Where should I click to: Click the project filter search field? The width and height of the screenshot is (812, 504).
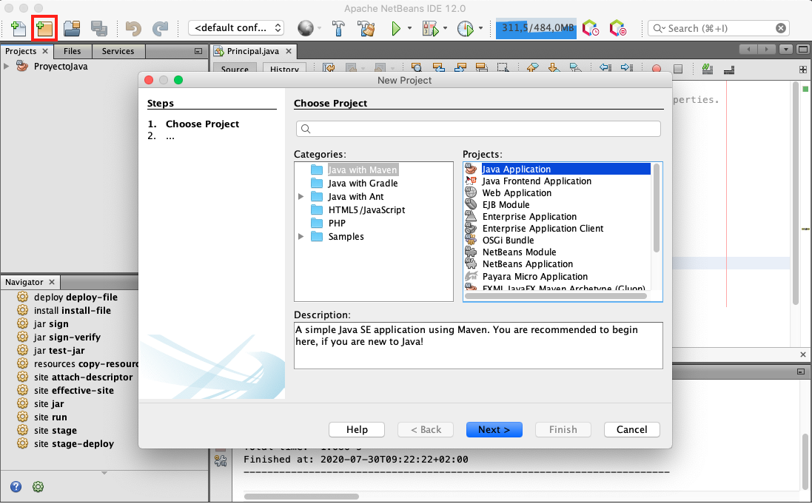coord(478,129)
